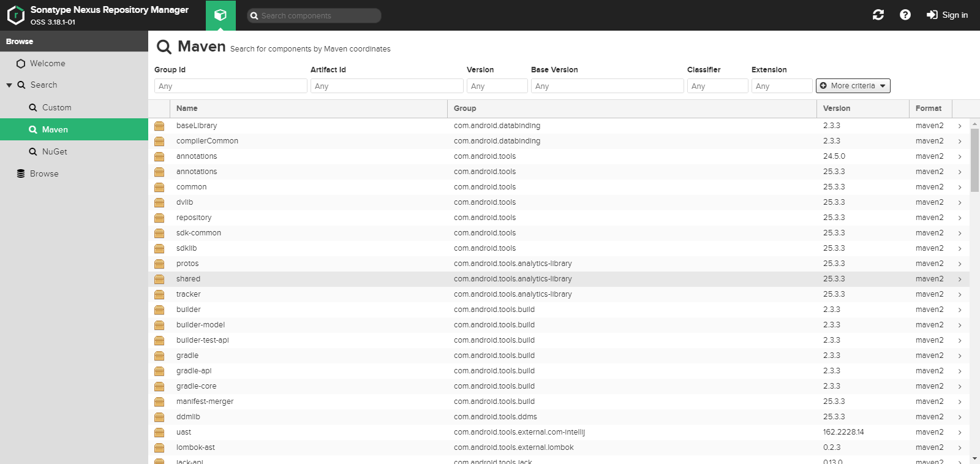Click the scrollbar up arrow
Screen dimensions: 980x464
tap(974, 123)
